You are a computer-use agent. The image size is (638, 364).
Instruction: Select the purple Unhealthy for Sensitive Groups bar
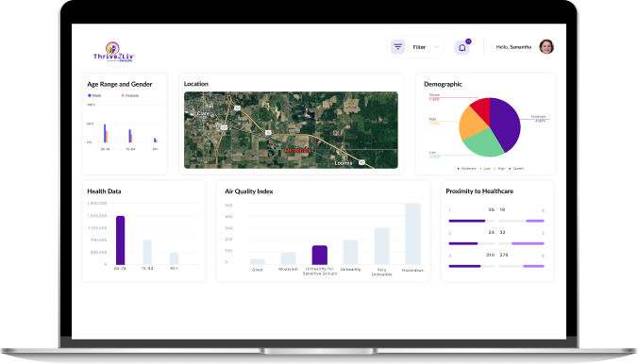[319, 255]
